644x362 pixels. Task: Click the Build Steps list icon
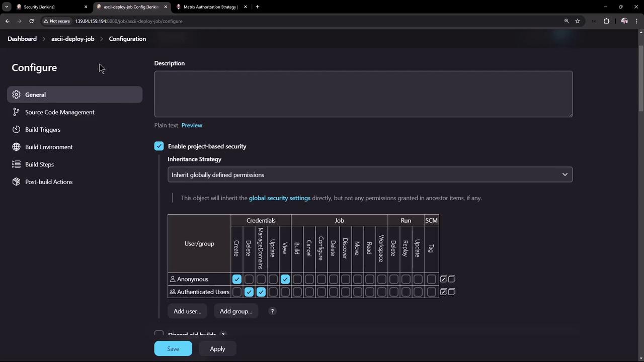(x=16, y=164)
